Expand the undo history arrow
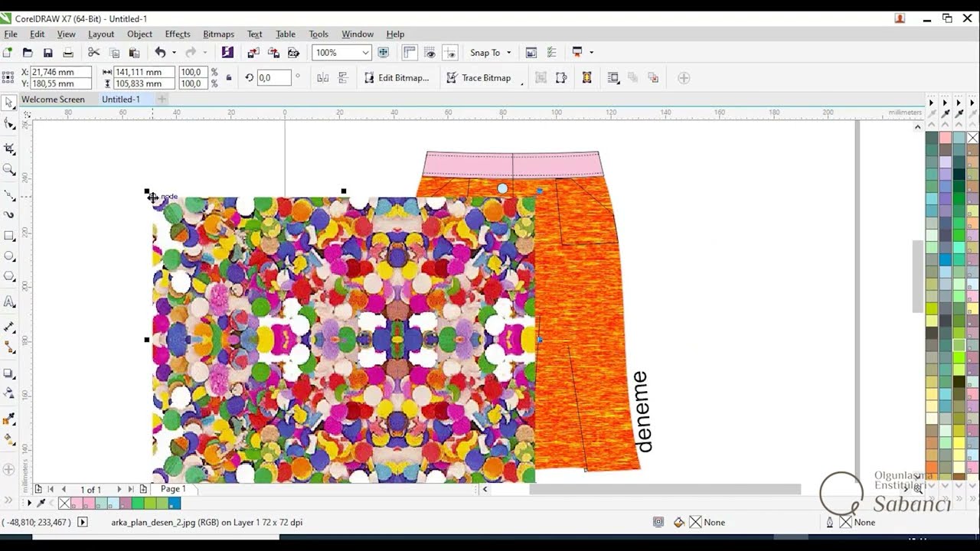980x551 pixels. (174, 53)
